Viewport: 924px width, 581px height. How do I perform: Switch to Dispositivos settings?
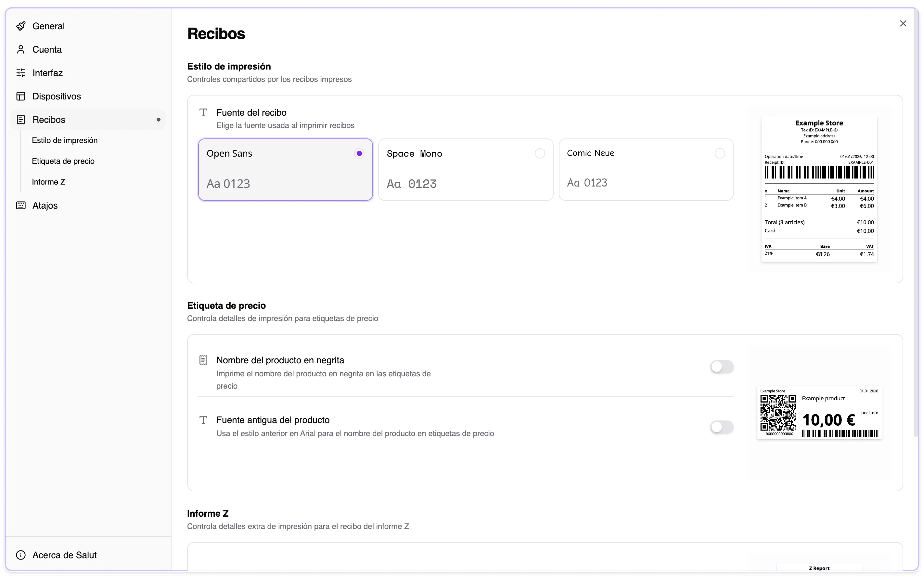[x=88, y=96]
